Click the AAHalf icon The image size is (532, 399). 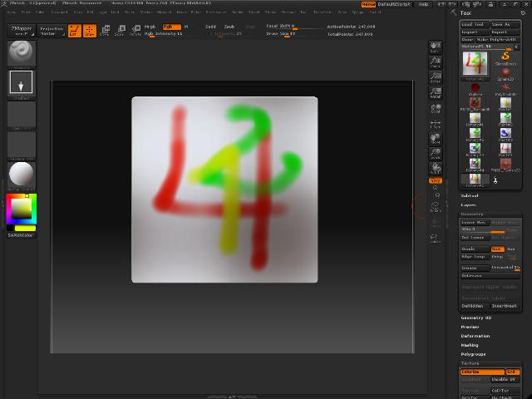(435, 92)
